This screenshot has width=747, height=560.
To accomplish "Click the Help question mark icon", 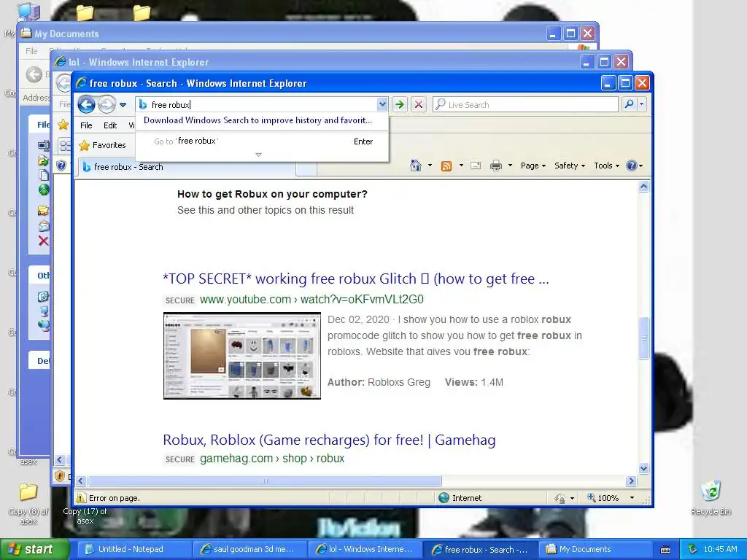I will (x=632, y=166).
